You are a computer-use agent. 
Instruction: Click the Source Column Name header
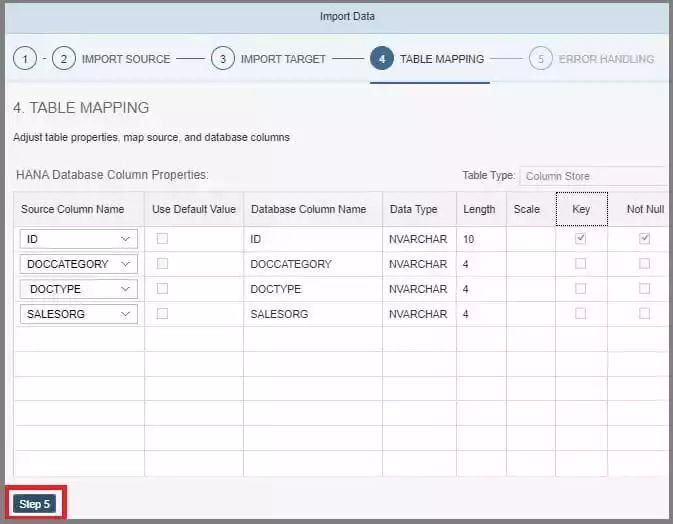79,209
